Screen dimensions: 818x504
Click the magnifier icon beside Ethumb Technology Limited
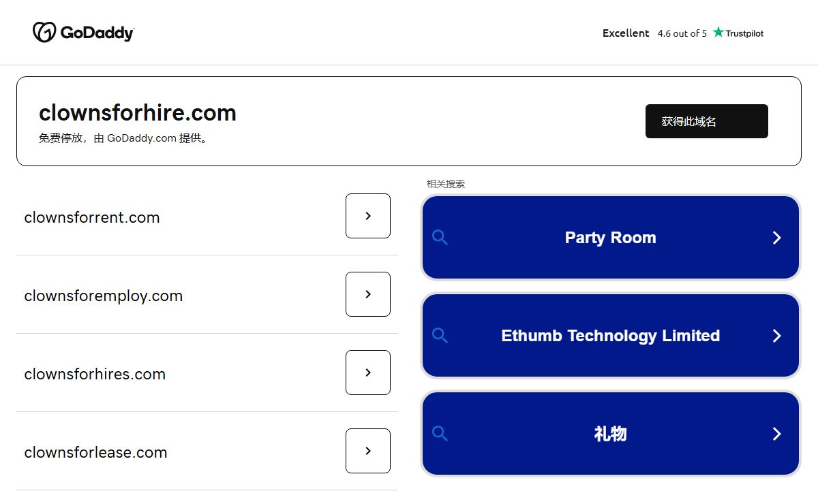tap(440, 336)
